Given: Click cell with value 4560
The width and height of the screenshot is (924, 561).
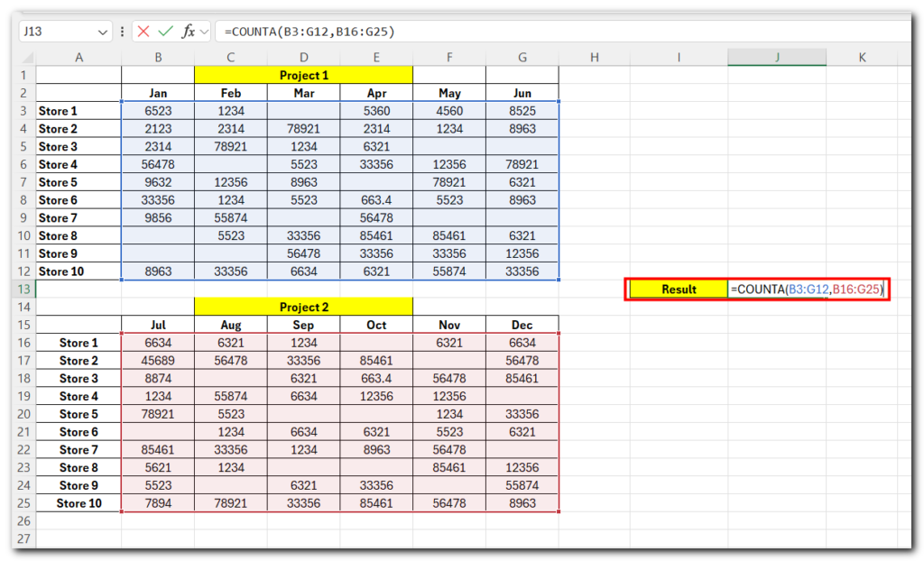Looking at the screenshot, I should [449, 111].
